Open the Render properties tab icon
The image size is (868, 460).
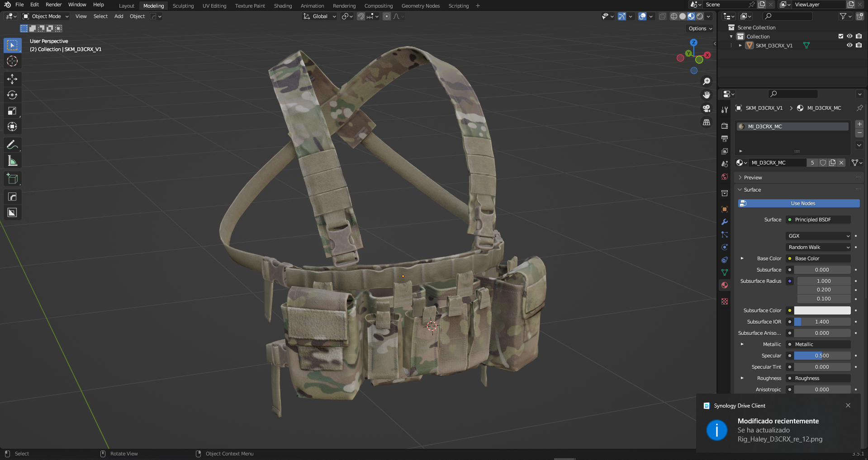[725, 126]
